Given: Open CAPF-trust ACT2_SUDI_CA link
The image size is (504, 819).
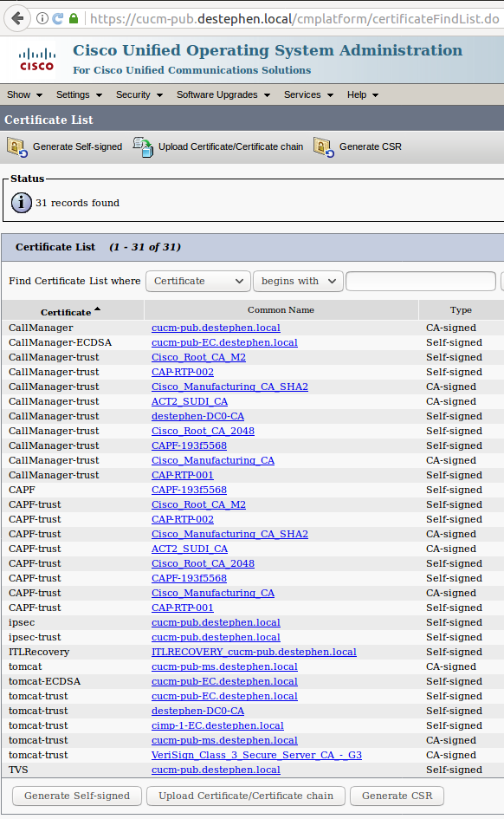Looking at the screenshot, I should pyautogui.click(x=190, y=549).
